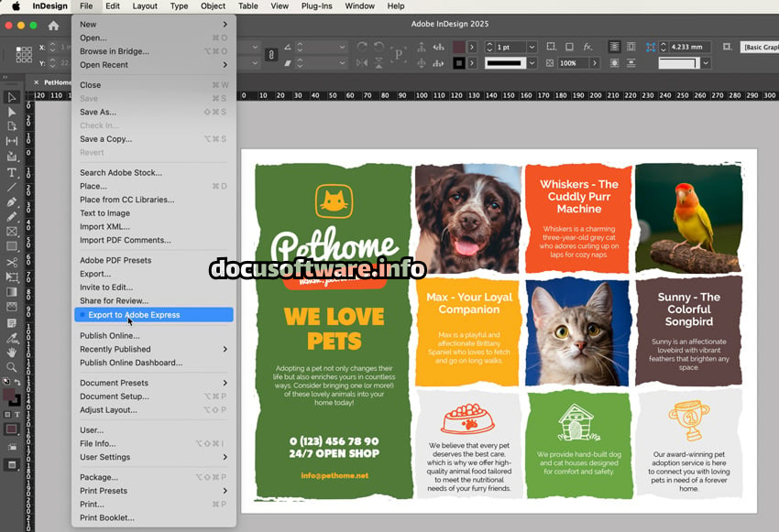Select the Line tool
This screenshot has height=532, width=779.
[11, 188]
